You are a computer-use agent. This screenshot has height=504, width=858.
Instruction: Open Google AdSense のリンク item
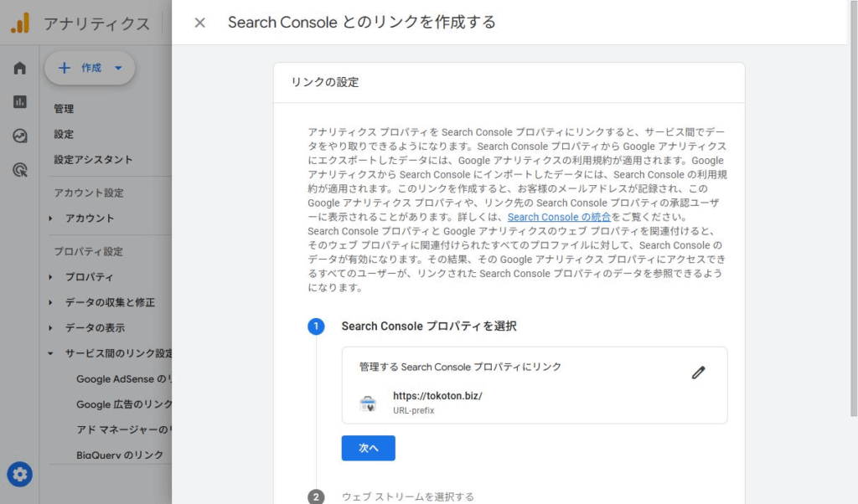coord(124,379)
